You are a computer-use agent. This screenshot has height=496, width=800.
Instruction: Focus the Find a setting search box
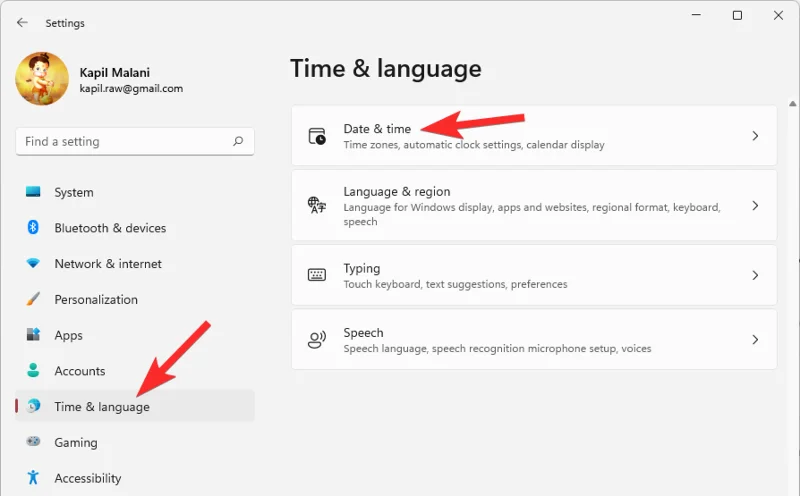coord(125,142)
